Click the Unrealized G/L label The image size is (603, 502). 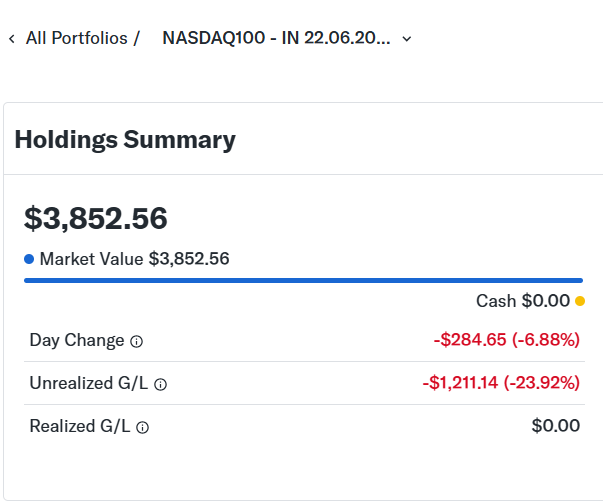[x=89, y=383]
